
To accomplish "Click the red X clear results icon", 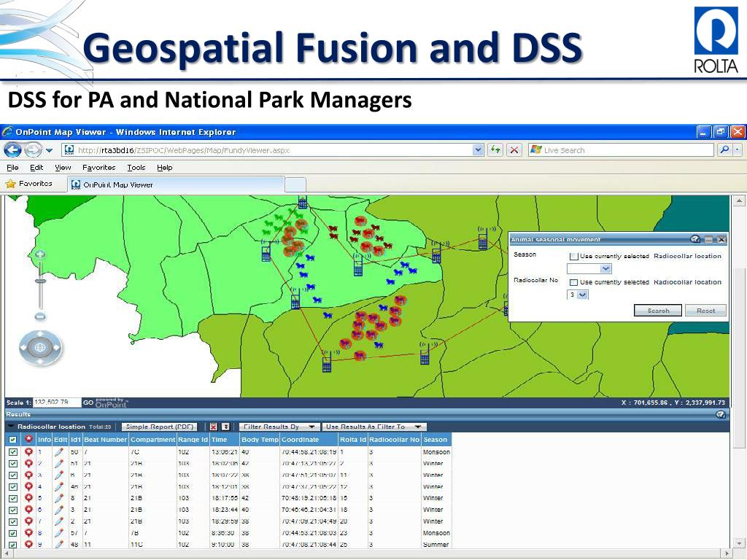I will point(214,427).
